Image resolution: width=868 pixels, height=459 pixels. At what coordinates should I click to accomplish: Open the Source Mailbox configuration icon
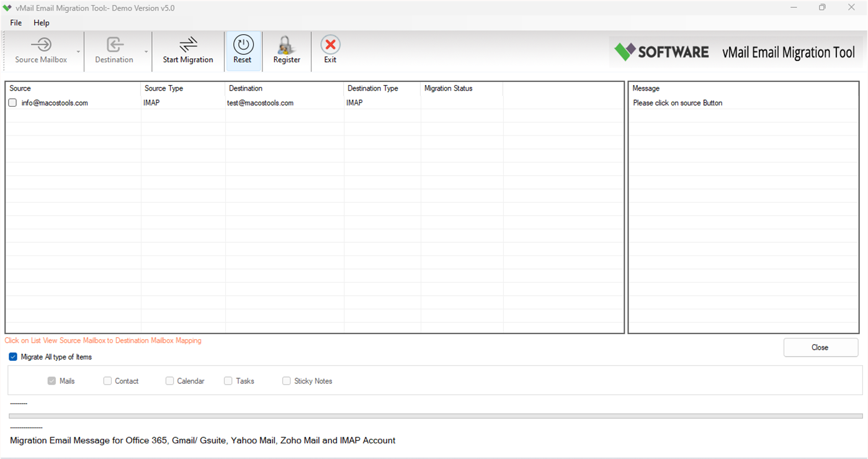tap(41, 50)
